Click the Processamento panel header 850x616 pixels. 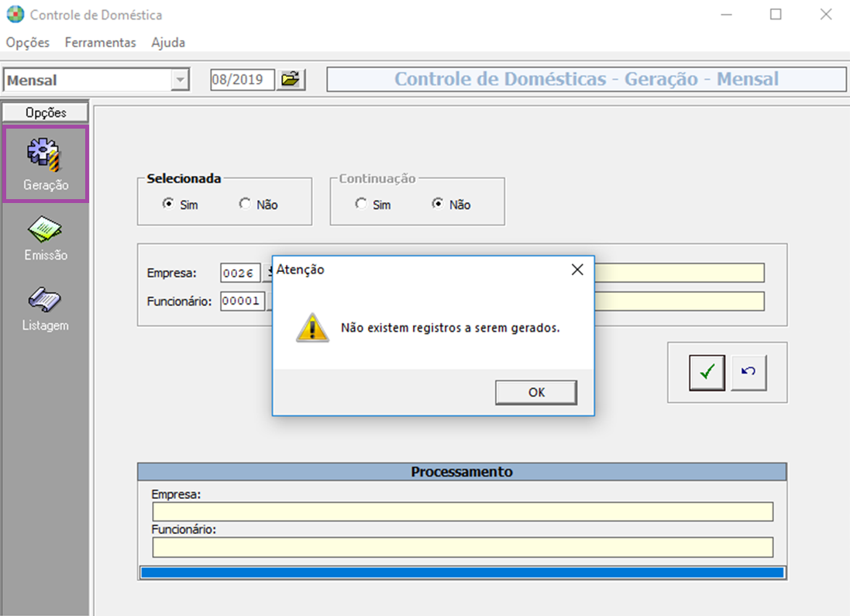[462, 472]
